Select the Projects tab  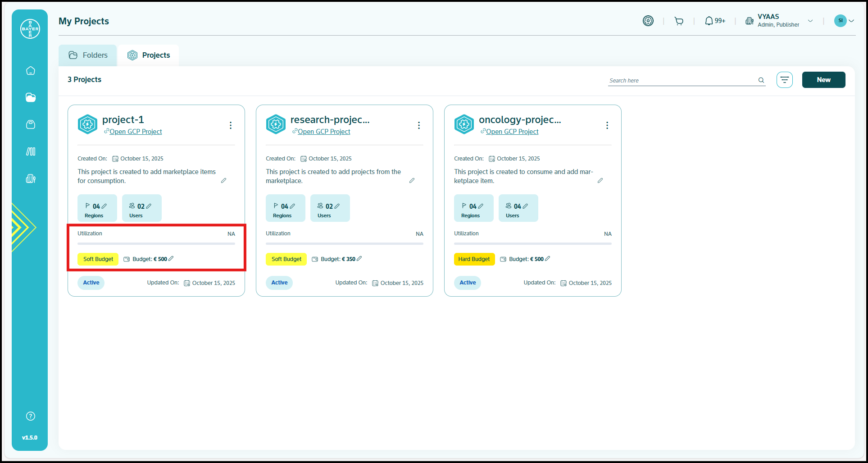pyautogui.click(x=149, y=55)
